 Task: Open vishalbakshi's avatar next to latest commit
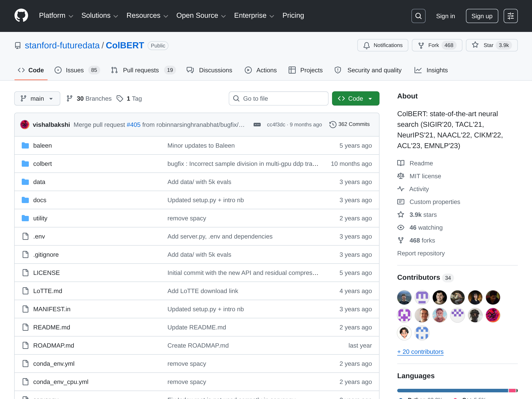tap(25, 125)
